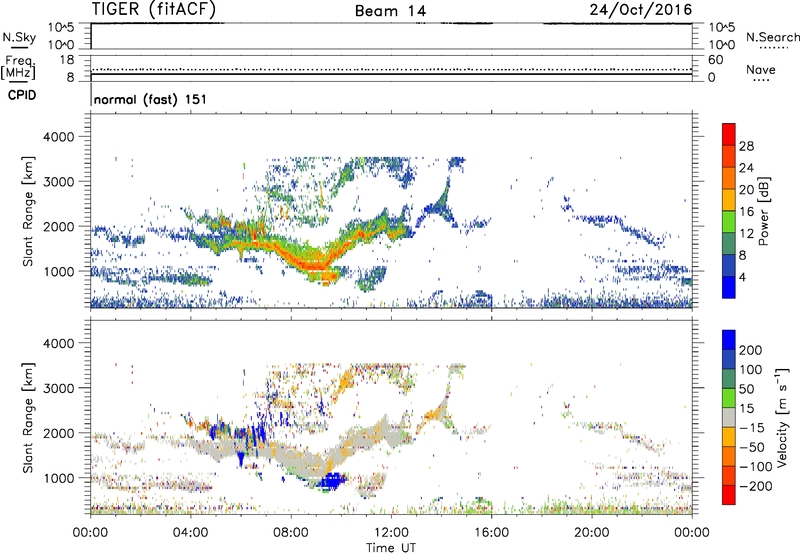Click the 28 tick on power colorbar
This screenshot has width=800, height=554.
coord(746,146)
